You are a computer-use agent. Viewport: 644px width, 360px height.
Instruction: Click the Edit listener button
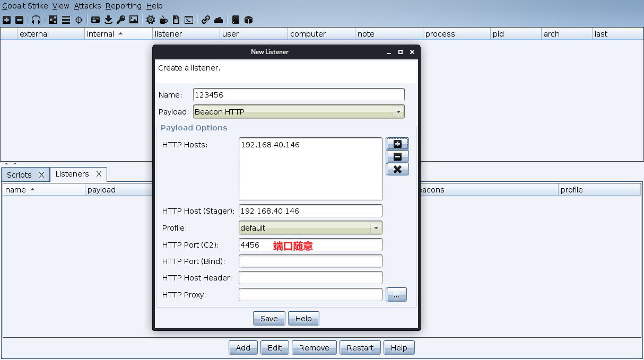point(275,348)
